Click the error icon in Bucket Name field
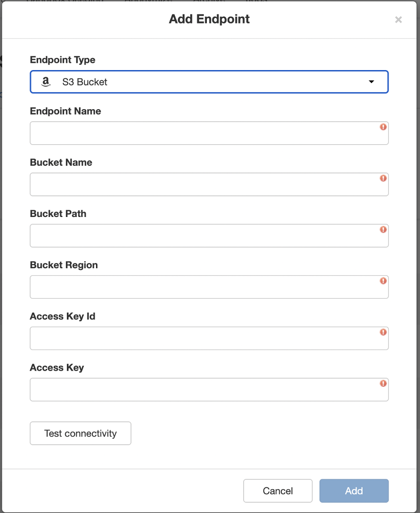The width and height of the screenshot is (420, 513). [383, 178]
